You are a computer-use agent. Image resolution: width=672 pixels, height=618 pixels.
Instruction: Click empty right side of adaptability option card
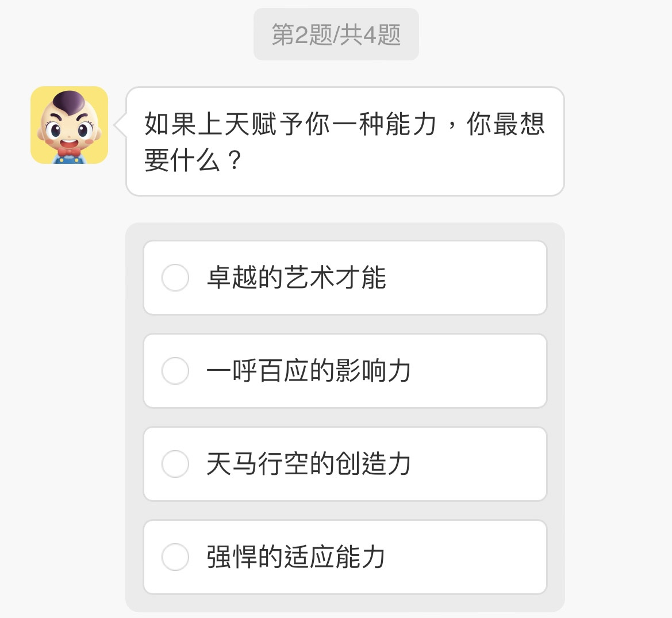477,557
